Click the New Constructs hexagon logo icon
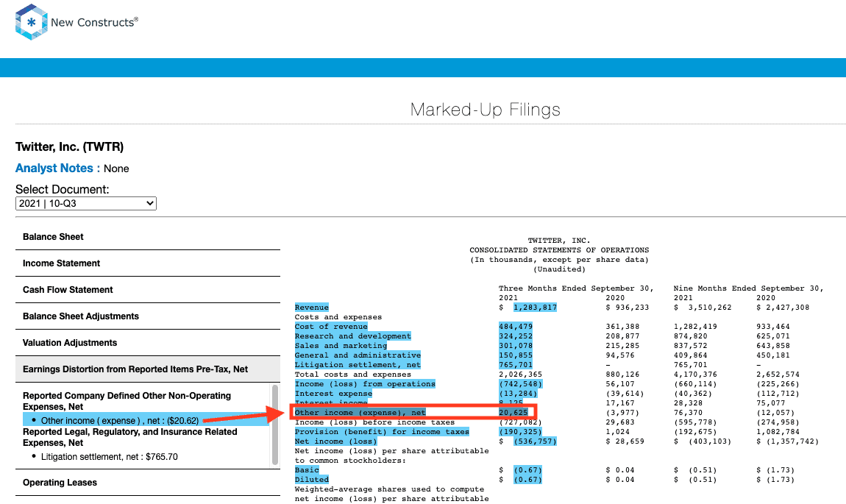The width and height of the screenshot is (846, 504). (x=32, y=22)
